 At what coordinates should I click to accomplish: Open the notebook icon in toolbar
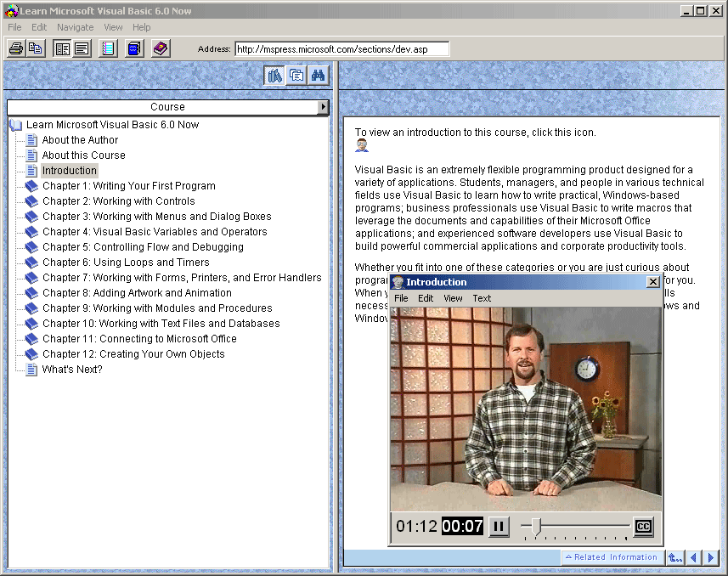(108, 48)
